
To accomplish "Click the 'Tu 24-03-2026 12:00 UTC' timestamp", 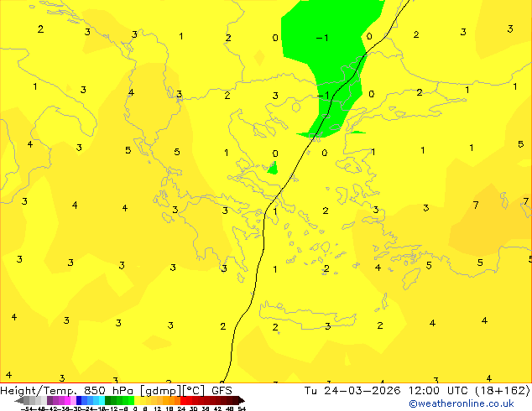I will [x=388, y=390].
